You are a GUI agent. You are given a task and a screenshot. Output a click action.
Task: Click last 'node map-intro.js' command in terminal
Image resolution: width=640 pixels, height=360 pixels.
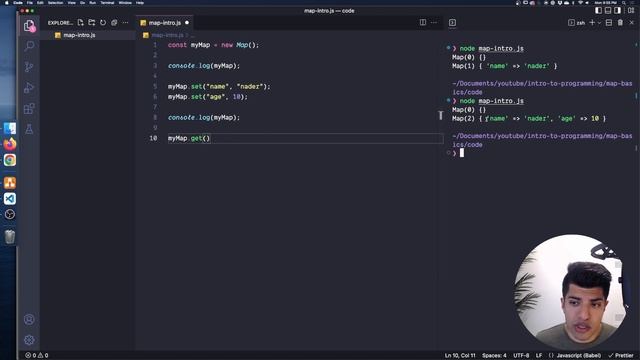(x=491, y=101)
